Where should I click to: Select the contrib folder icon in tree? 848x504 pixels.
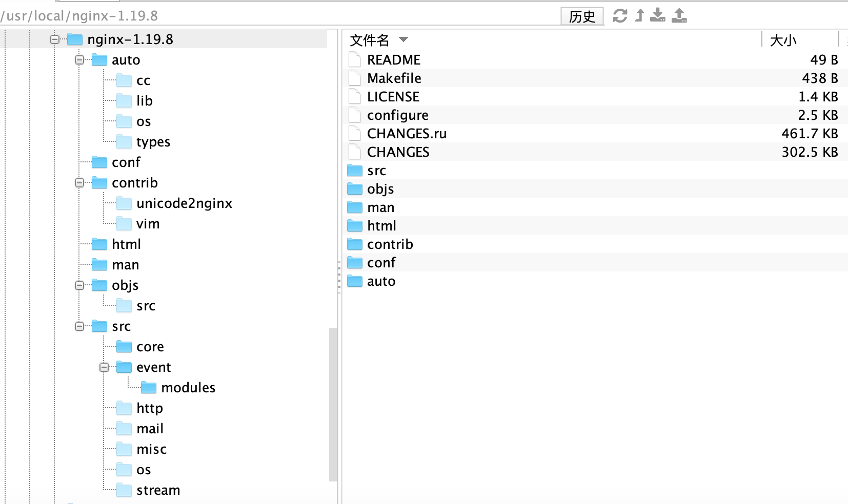point(99,183)
